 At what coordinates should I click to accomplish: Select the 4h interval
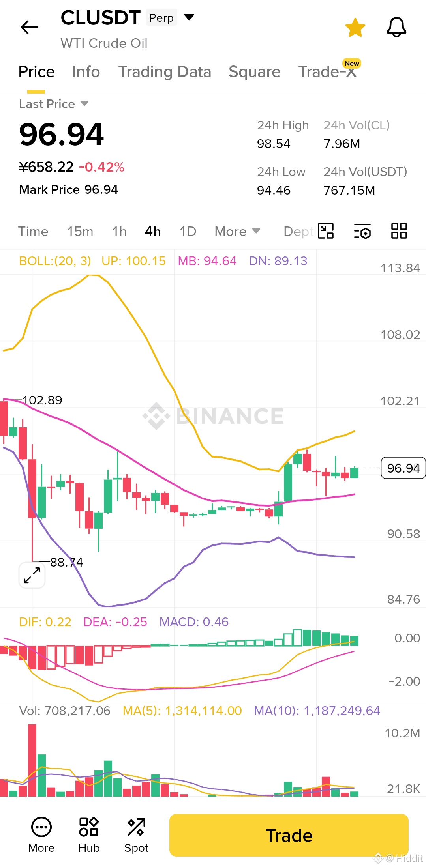tap(153, 232)
